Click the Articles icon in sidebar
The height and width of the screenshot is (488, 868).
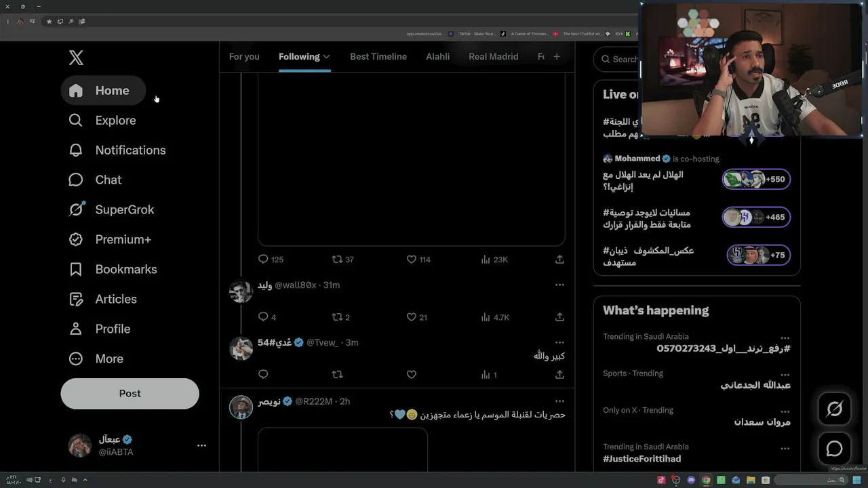(76, 300)
